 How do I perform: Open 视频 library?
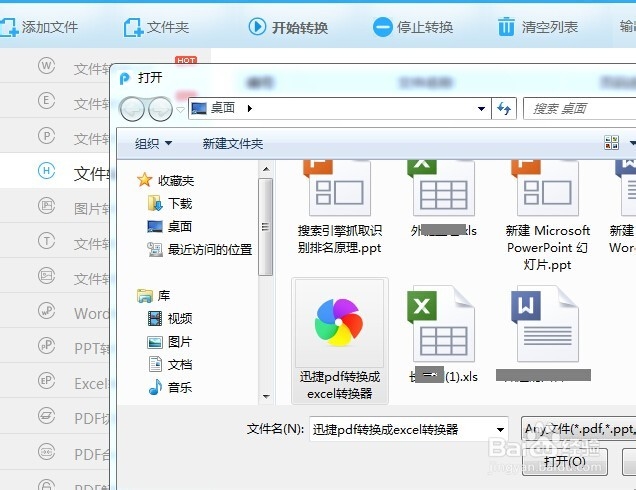(x=170, y=318)
